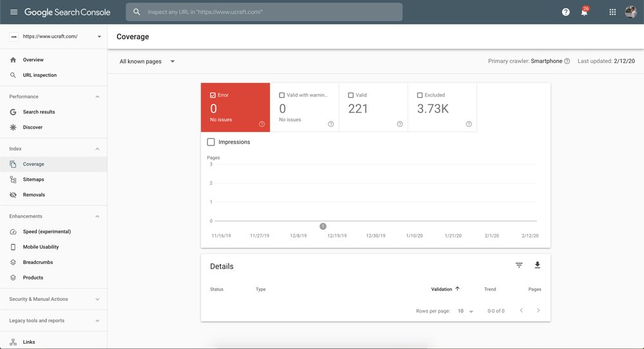Collapse the Enhancements section
The image size is (644, 349).
coord(97,216)
